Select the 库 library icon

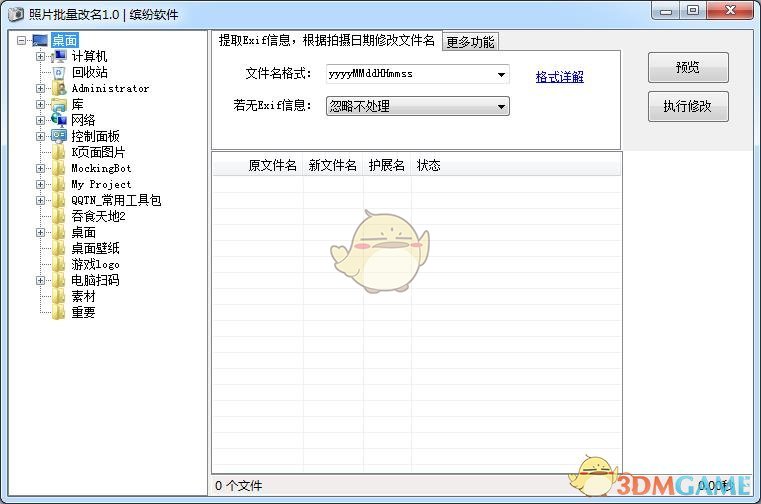[x=59, y=105]
